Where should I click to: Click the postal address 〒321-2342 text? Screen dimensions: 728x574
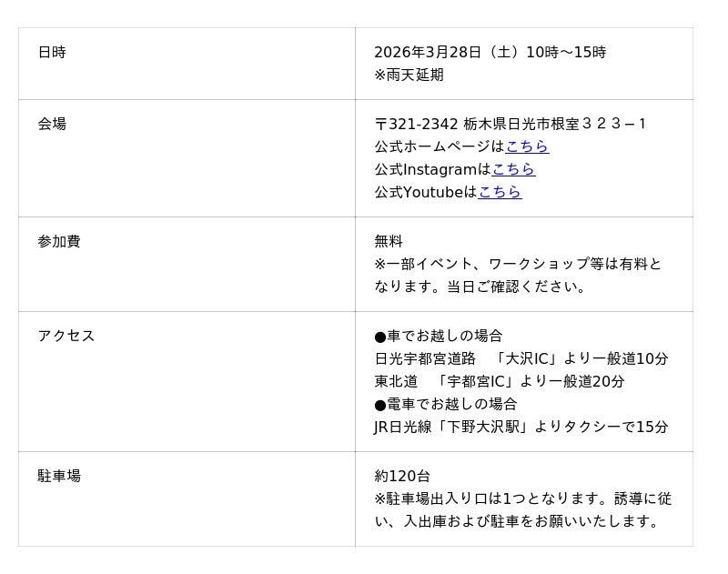pos(511,124)
